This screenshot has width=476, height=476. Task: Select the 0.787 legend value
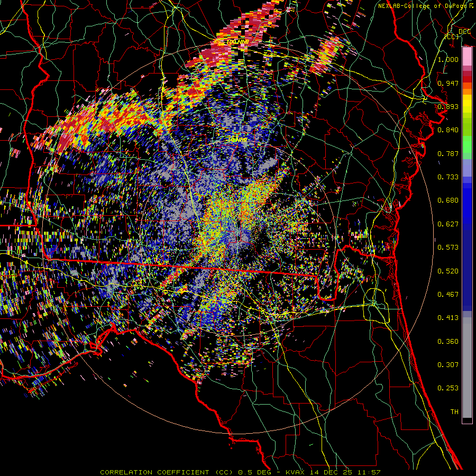(x=448, y=153)
